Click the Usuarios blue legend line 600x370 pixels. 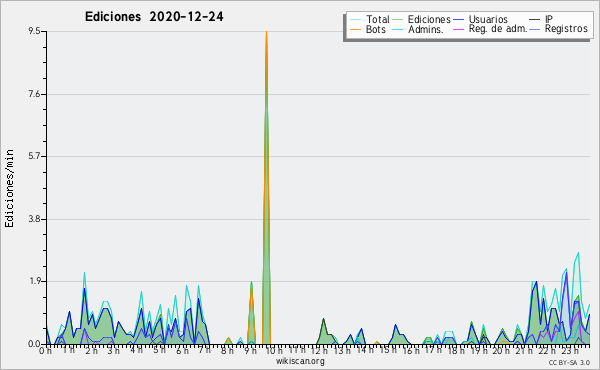pyautogui.click(x=458, y=20)
